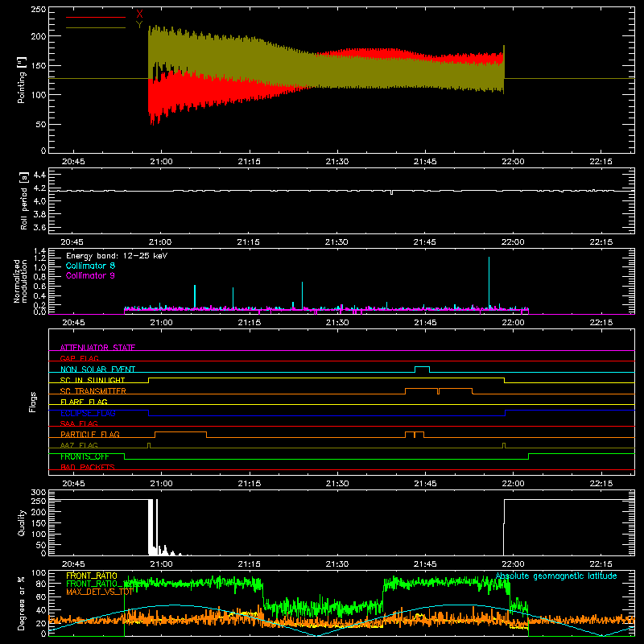This screenshot has height=644, width=644.
Task: Click the olive Y legend label
Action: tap(139, 25)
